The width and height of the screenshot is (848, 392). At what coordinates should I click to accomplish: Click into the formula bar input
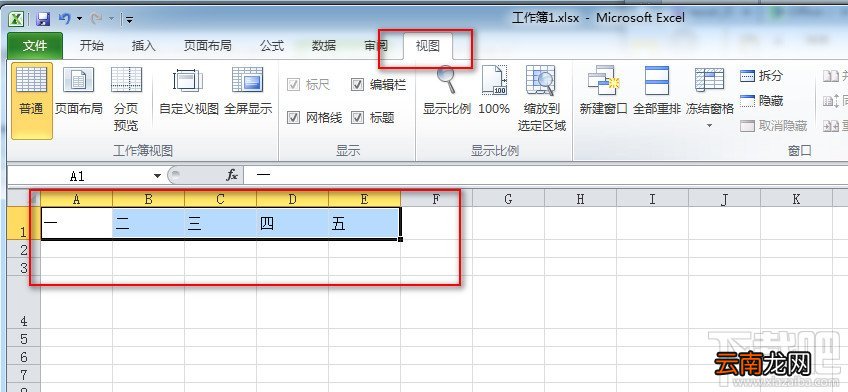(x=546, y=175)
